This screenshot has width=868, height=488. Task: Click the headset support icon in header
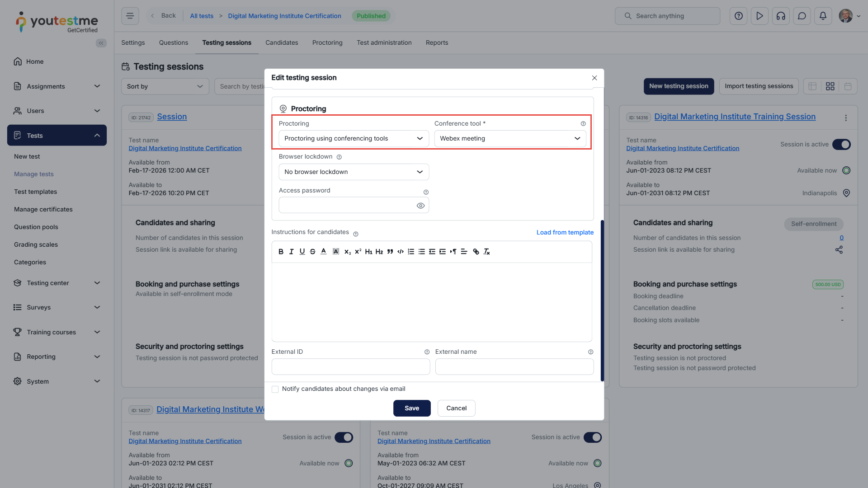pos(781,16)
